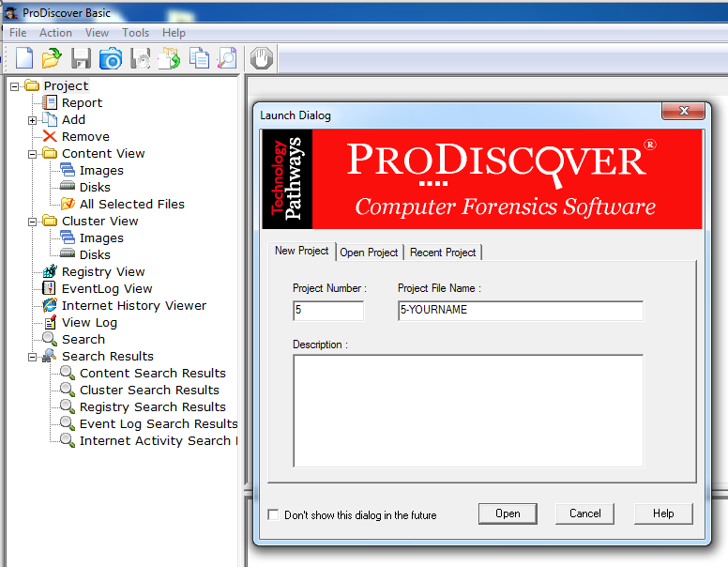The width and height of the screenshot is (728, 567).
Task: Click the Search Results icon
Action: 49,356
